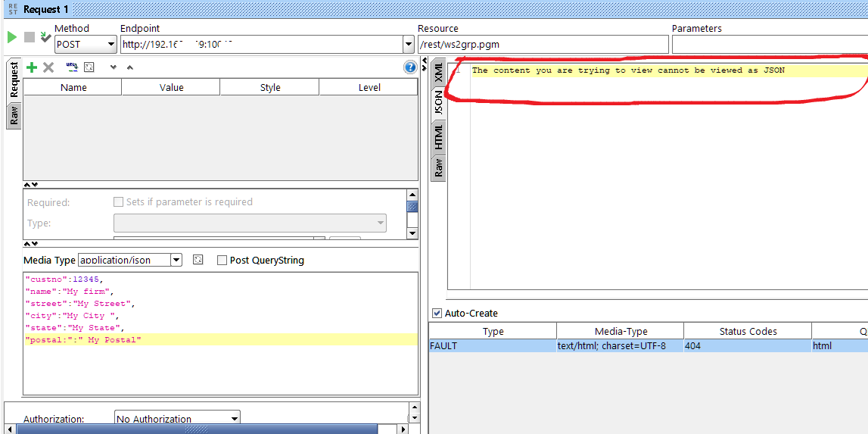
Task: Click the refresh icon in the parameters toolbar
Action: point(89,67)
